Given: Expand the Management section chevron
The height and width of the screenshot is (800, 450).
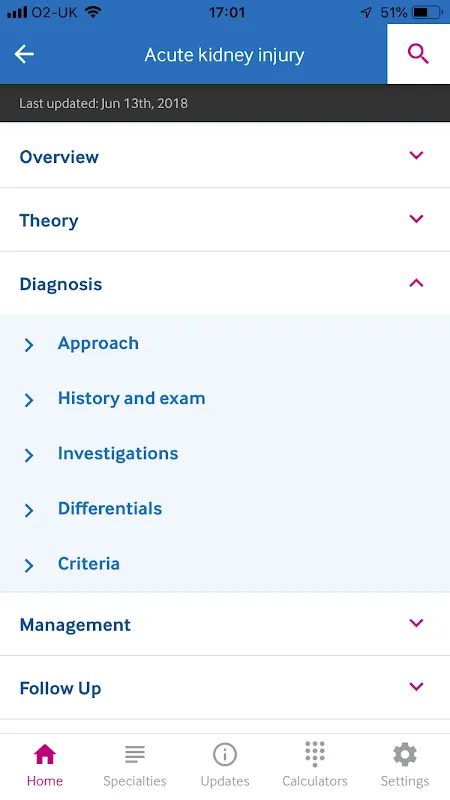Looking at the screenshot, I should click(x=416, y=623).
